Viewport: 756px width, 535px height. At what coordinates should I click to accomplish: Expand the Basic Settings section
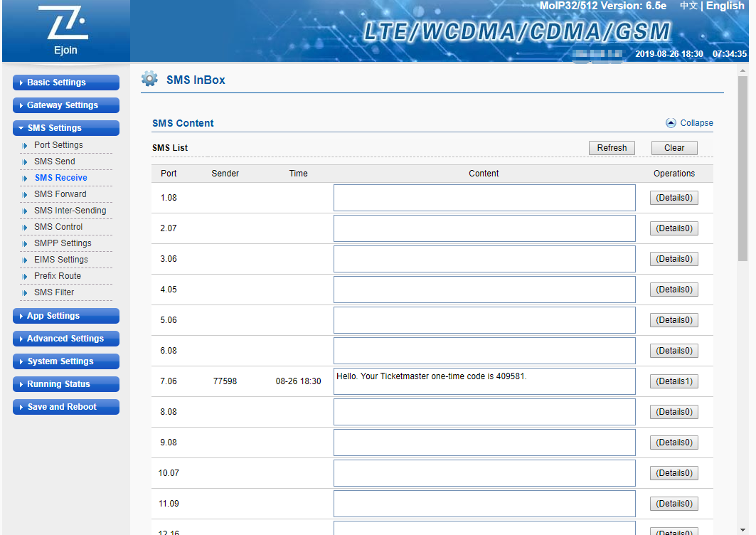click(66, 83)
